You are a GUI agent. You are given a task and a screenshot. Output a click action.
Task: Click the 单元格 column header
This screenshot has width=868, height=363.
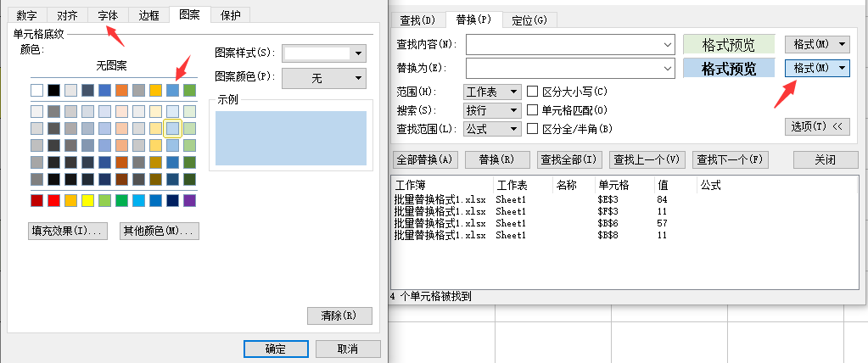pos(624,185)
